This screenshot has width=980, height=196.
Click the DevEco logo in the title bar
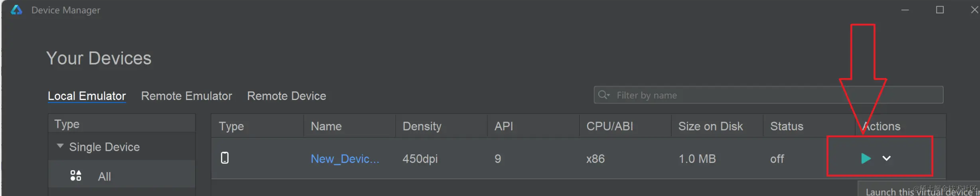pyautogui.click(x=16, y=10)
